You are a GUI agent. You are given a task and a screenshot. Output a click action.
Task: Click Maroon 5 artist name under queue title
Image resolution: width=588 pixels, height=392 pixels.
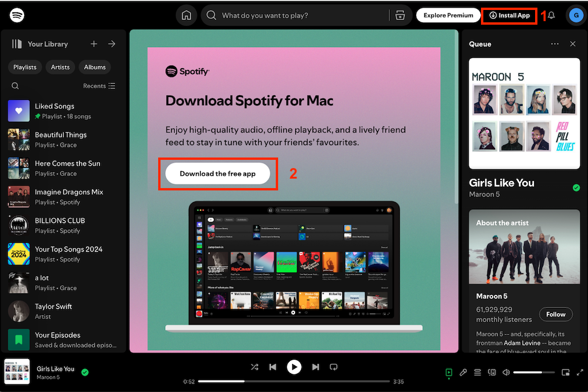pyautogui.click(x=484, y=195)
